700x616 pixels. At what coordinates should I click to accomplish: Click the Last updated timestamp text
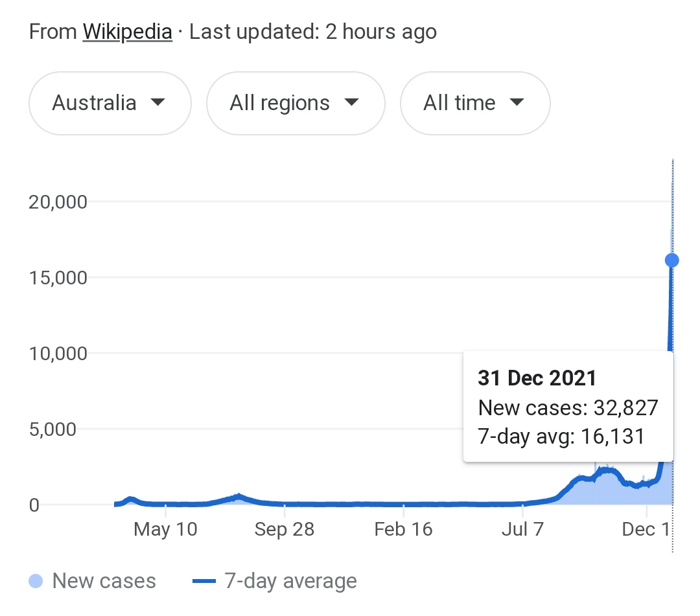click(x=313, y=32)
